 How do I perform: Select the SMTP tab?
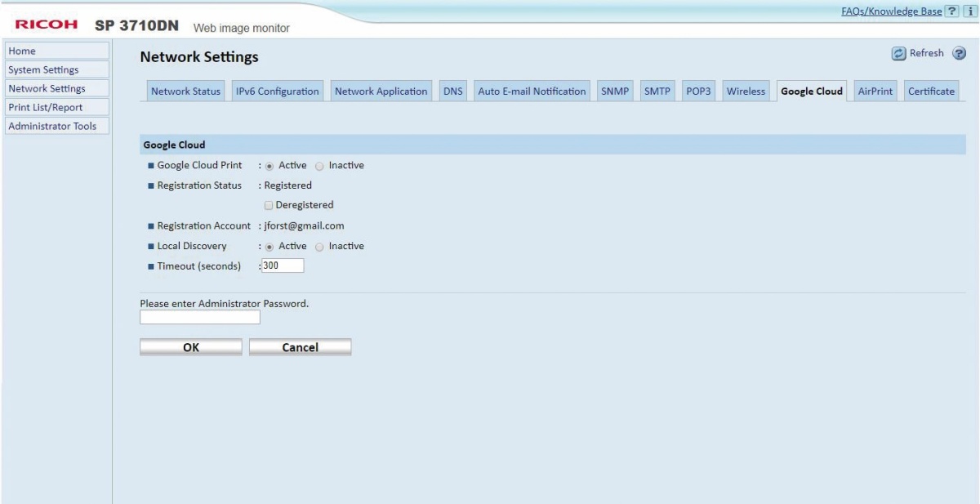(657, 91)
